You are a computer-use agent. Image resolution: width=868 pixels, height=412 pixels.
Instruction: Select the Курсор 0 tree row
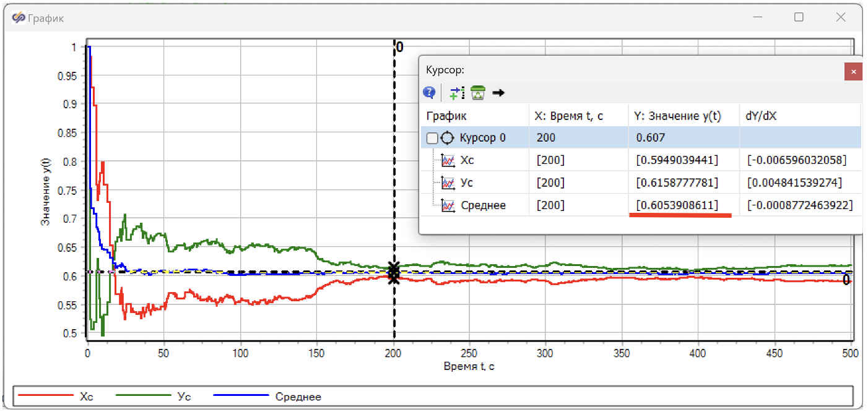tap(641, 137)
